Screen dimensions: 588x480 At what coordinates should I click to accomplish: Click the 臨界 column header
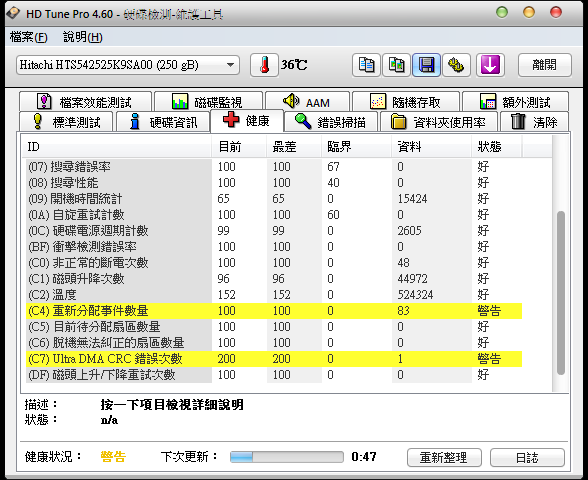point(356,147)
